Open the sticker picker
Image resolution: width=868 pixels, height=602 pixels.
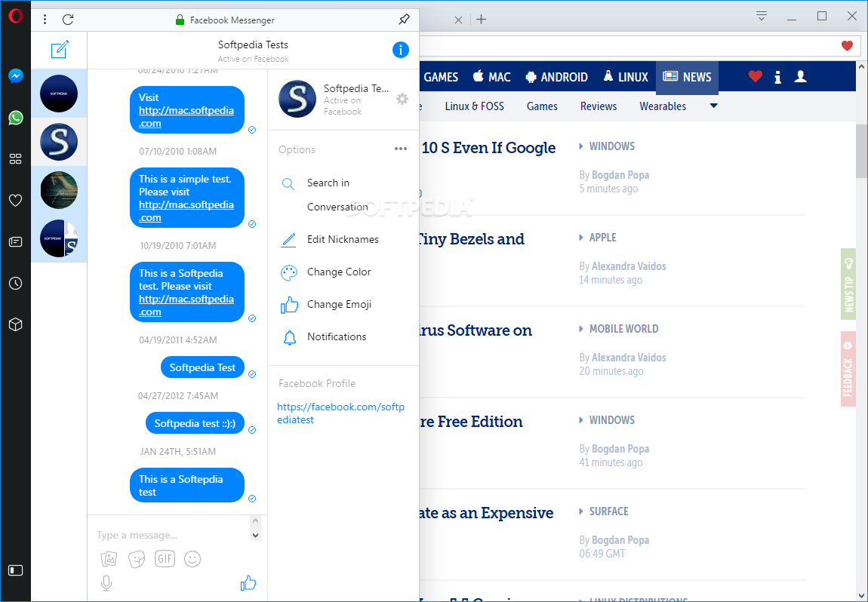[x=136, y=559]
